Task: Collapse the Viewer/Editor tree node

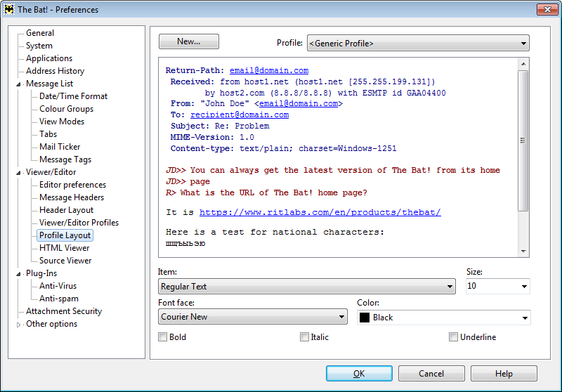Action: (19, 173)
